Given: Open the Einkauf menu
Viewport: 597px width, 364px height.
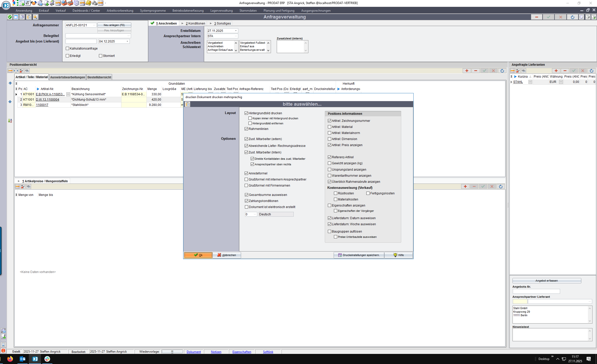Looking at the screenshot, I should tap(44, 11).
